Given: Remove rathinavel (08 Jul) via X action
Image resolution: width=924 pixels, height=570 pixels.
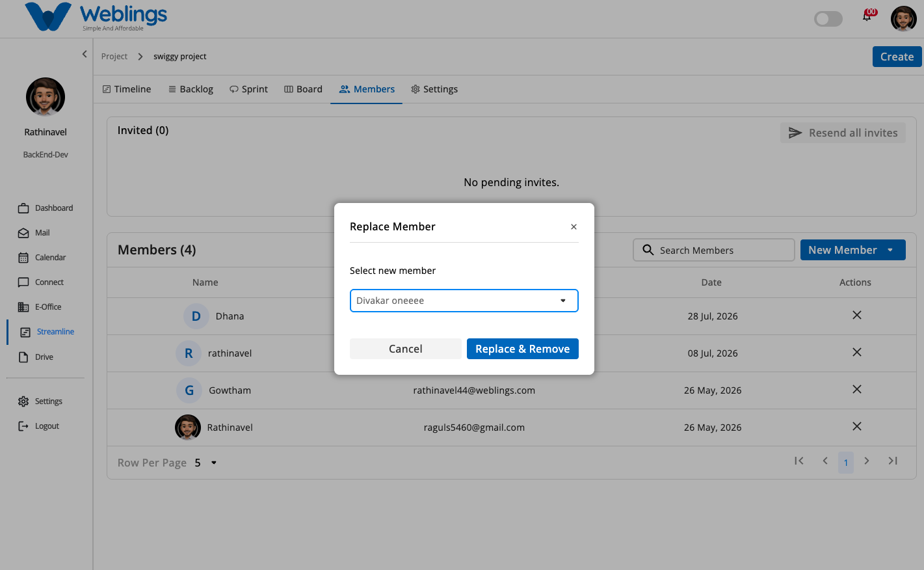Looking at the screenshot, I should click(857, 352).
